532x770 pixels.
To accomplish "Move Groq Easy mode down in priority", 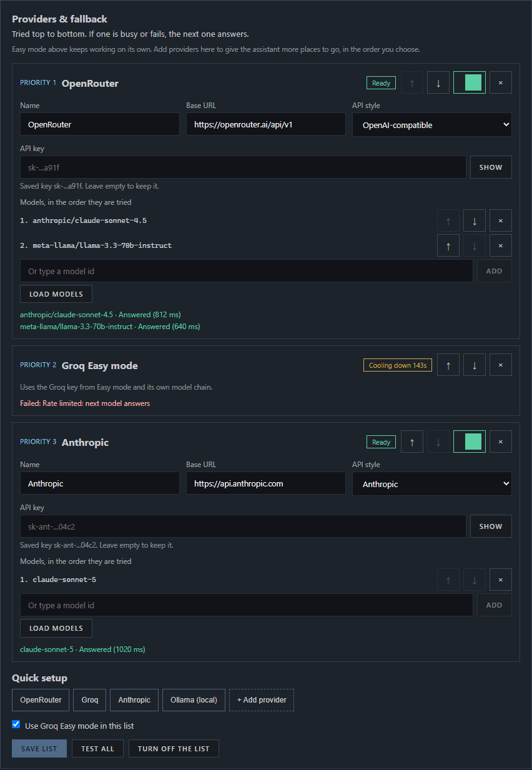I will pos(475,365).
